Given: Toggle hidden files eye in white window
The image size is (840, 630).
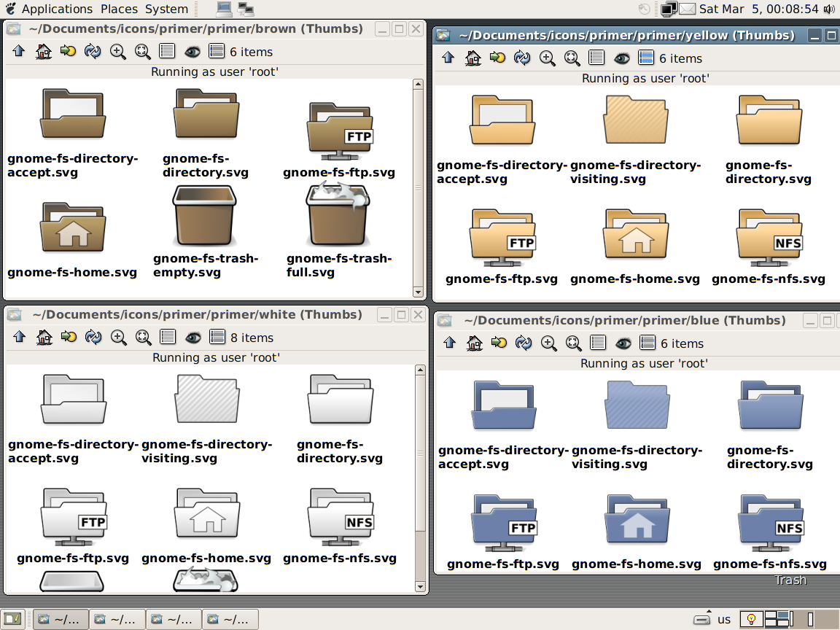Looking at the screenshot, I should pos(192,337).
